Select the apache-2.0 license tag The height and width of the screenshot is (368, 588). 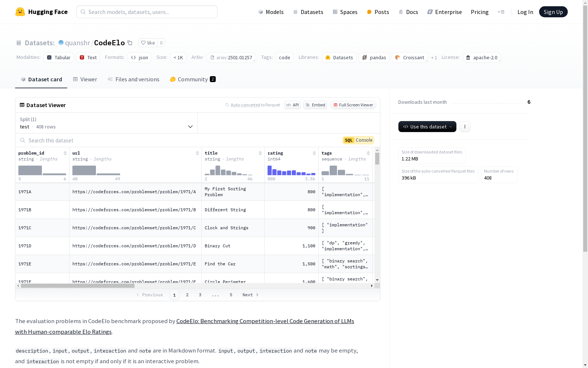(482, 57)
